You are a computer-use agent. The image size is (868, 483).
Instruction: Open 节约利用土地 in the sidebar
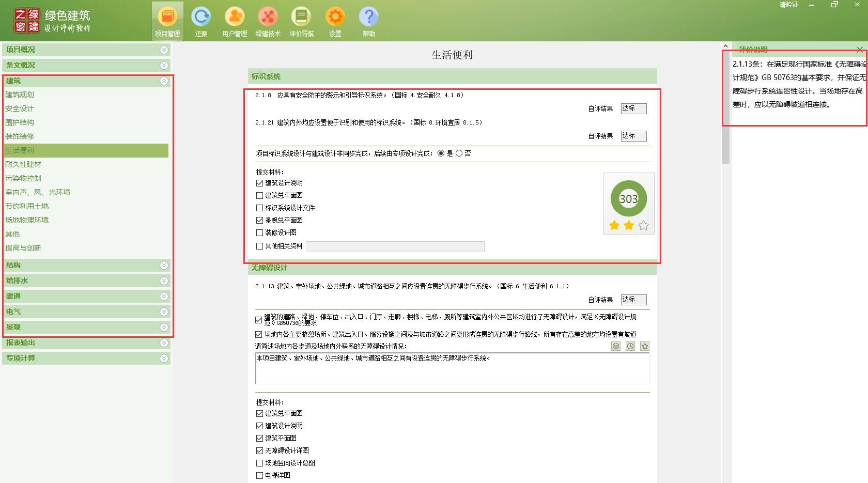(x=27, y=206)
